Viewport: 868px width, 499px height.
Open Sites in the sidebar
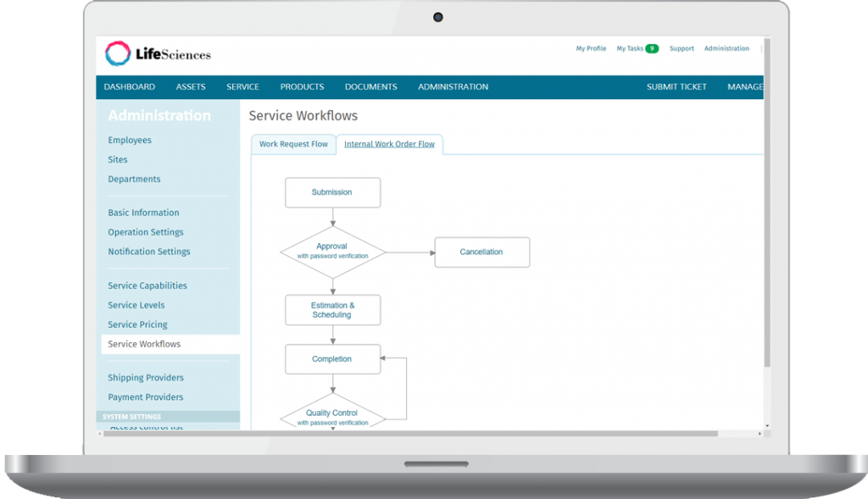click(x=117, y=159)
